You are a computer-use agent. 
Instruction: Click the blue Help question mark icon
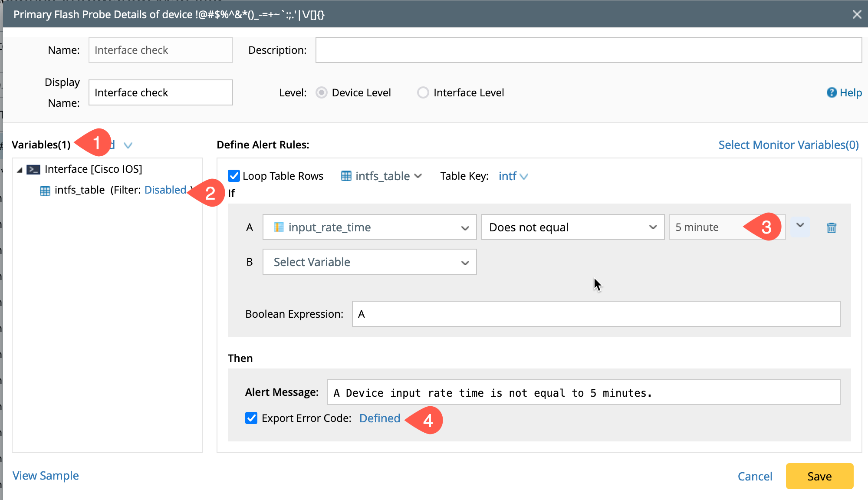click(831, 92)
